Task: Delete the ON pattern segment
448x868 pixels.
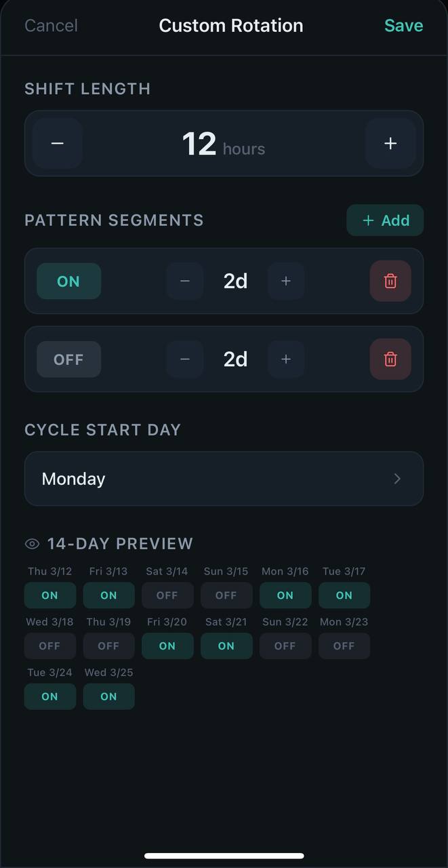Action: pos(390,281)
